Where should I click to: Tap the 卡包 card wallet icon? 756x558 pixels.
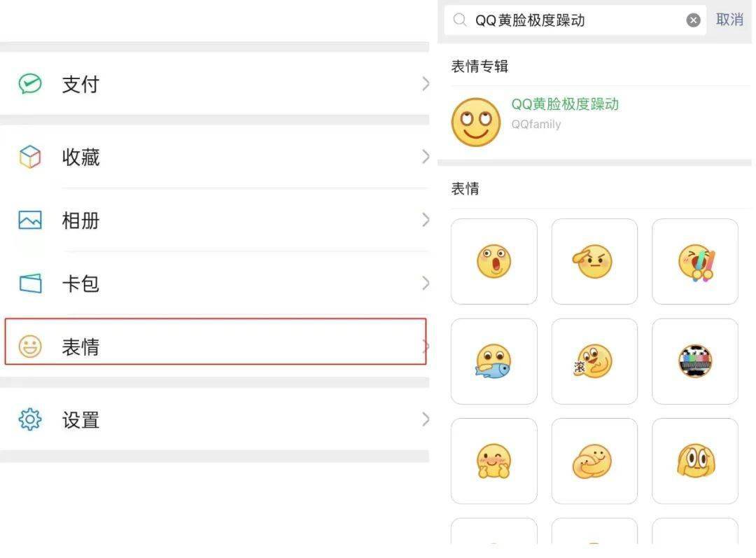(30, 283)
